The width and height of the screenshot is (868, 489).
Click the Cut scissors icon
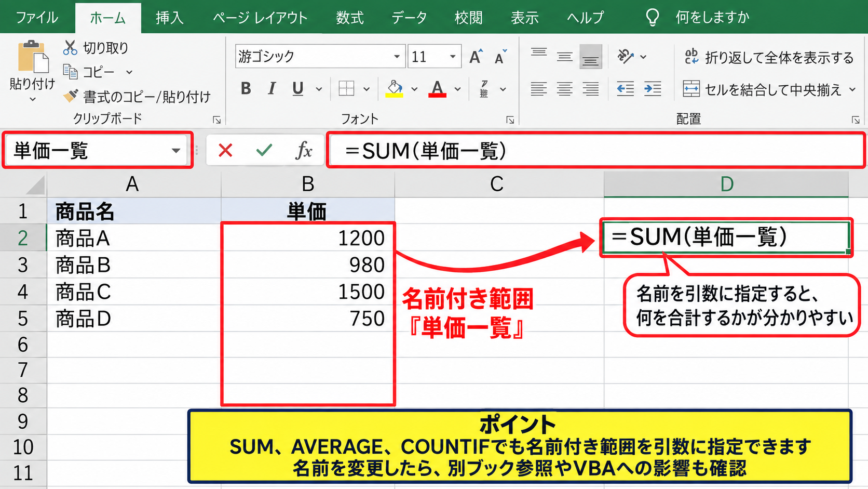pyautogui.click(x=70, y=47)
